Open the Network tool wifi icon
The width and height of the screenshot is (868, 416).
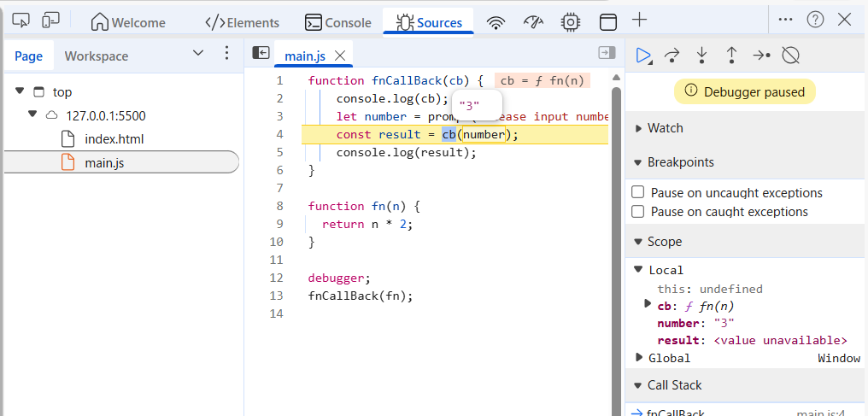[496, 22]
